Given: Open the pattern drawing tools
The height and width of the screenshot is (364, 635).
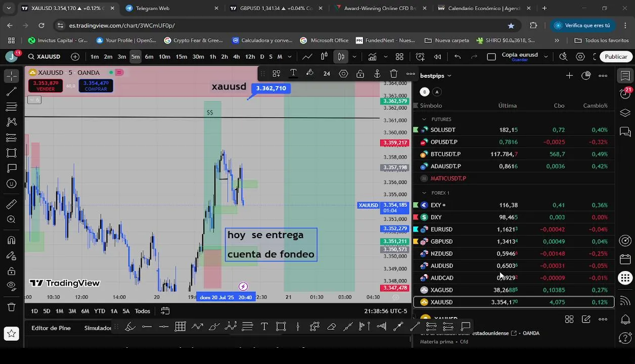Looking at the screenshot, I should [12, 122].
